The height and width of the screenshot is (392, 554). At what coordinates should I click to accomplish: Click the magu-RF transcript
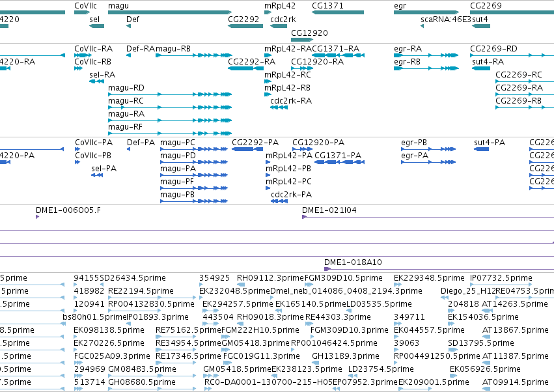coord(170,133)
